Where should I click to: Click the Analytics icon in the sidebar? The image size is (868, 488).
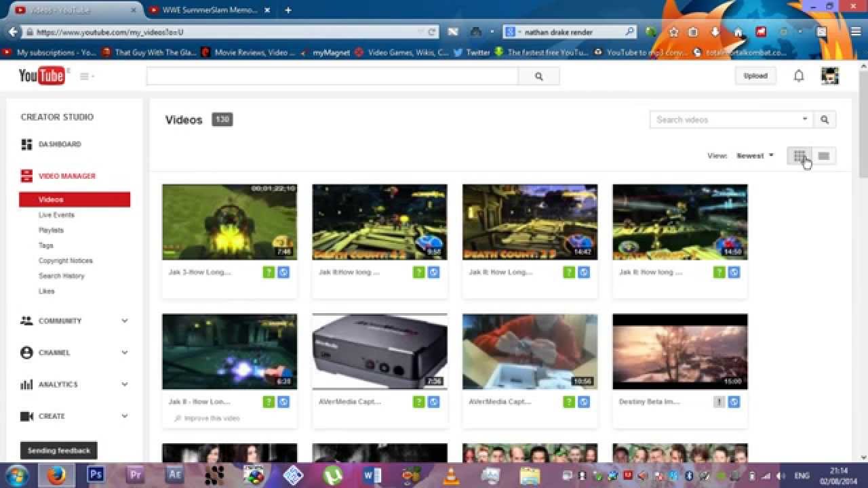pyautogui.click(x=26, y=384)
